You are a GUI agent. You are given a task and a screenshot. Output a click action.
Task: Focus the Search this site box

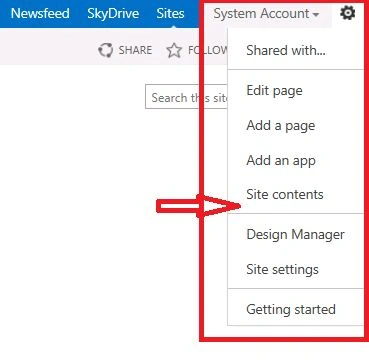(186, 97)
